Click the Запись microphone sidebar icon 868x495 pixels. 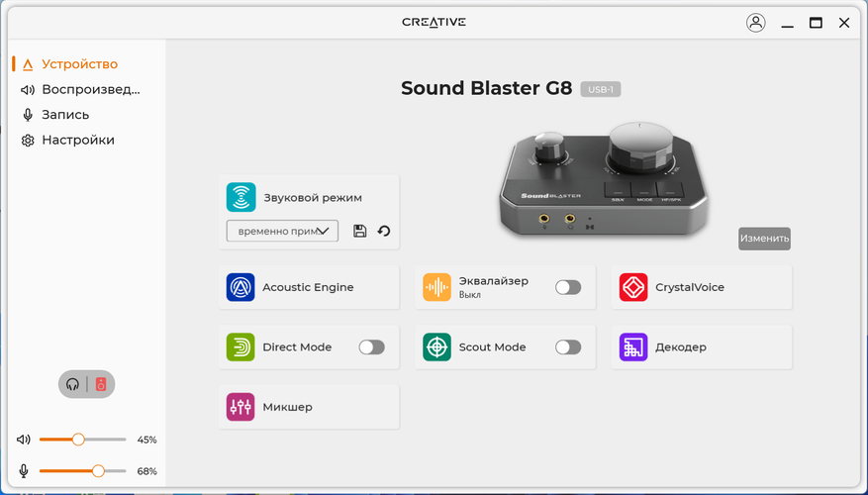[x=28, y=115]
